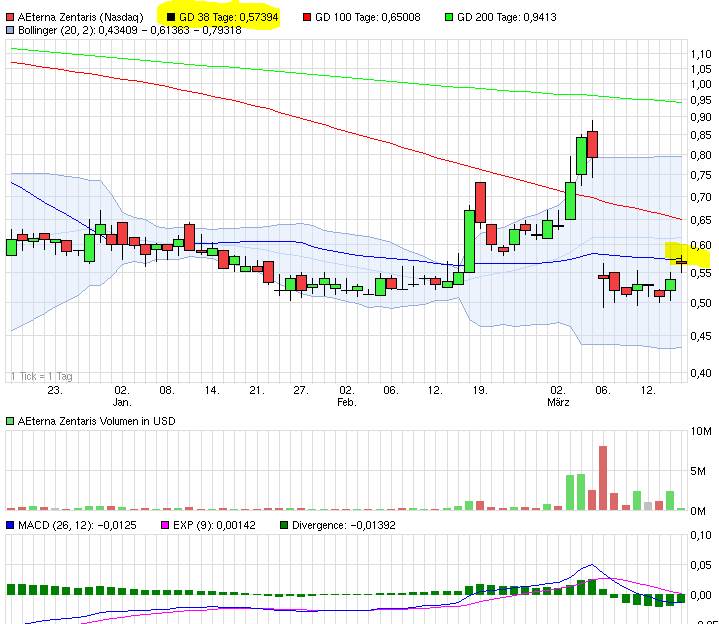
Task: Click the red GD 100 Tage swatch
Action: click(307, 17)
